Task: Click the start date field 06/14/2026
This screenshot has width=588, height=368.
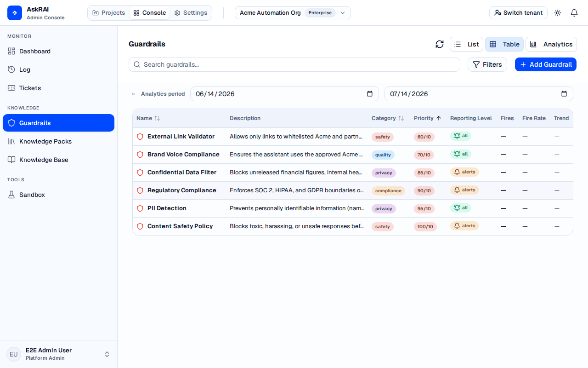Action: [284, 94]
